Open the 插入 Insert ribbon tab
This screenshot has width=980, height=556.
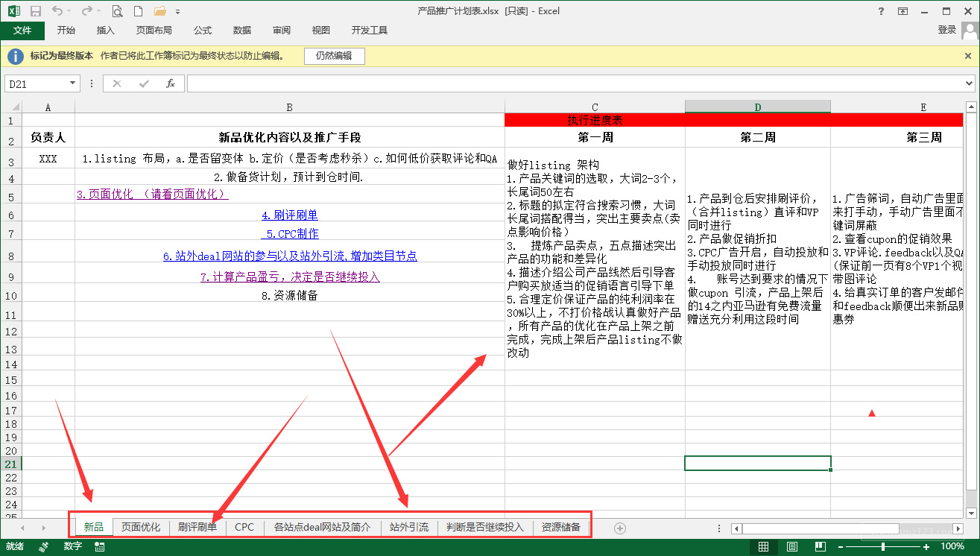(x=106, y=31)
